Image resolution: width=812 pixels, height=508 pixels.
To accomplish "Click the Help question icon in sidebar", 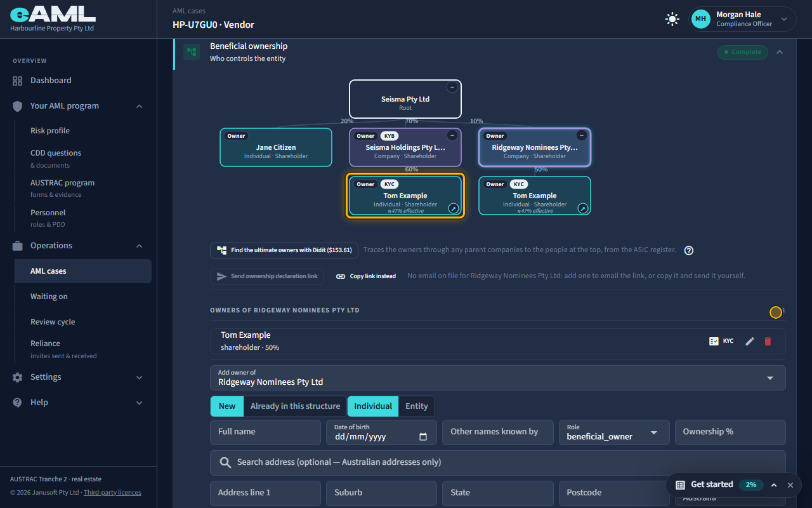I will tap(18, 403).
